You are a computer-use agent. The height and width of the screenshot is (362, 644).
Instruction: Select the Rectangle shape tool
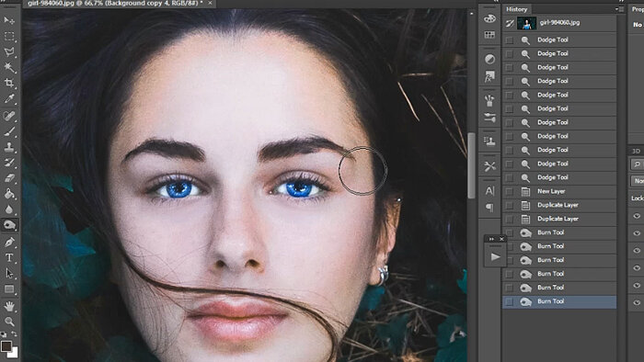point(9,289)
